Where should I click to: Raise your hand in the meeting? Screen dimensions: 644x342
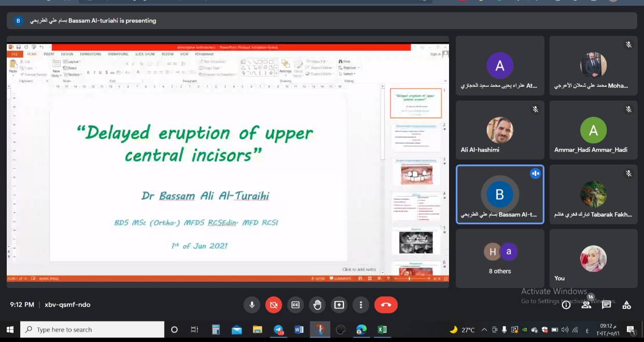pyautogui.click(x=317, y=305)
